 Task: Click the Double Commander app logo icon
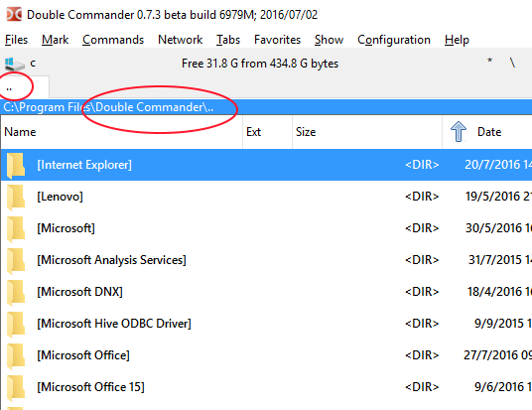click(14, 15)
